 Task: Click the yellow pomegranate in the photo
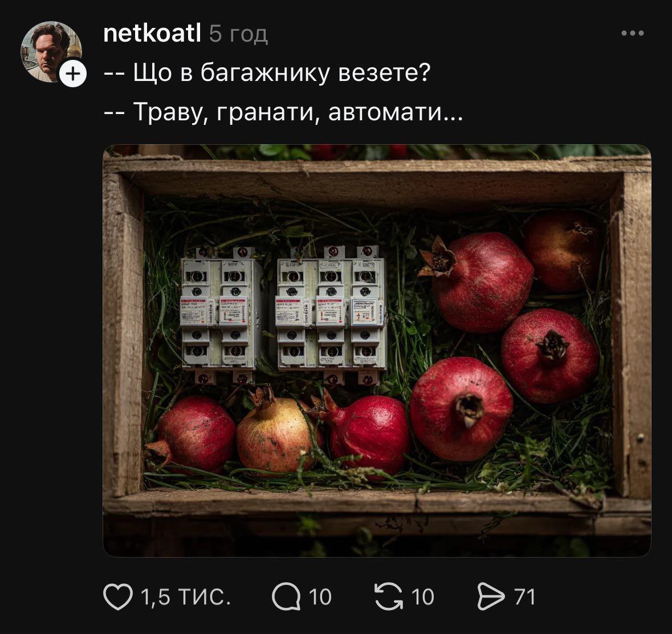pyautogui.click(x=275, y=432)
